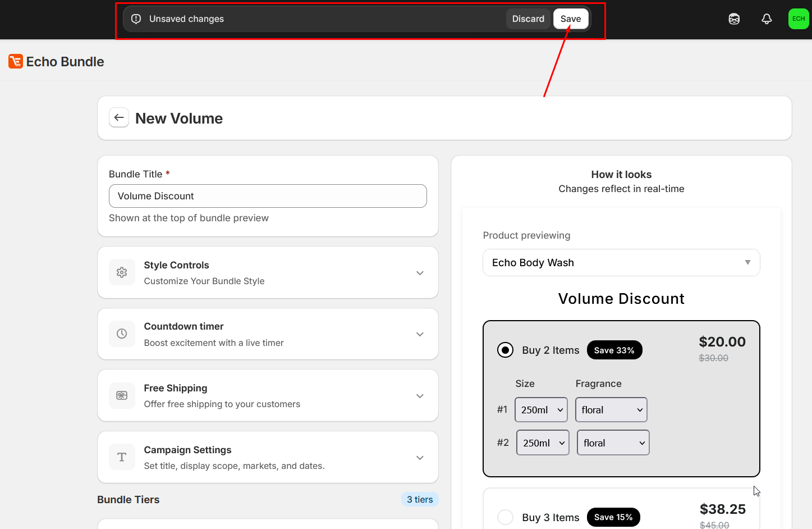812x529 pixels.
Task: Click the Countdown timer clock icon
Action: 122,334
